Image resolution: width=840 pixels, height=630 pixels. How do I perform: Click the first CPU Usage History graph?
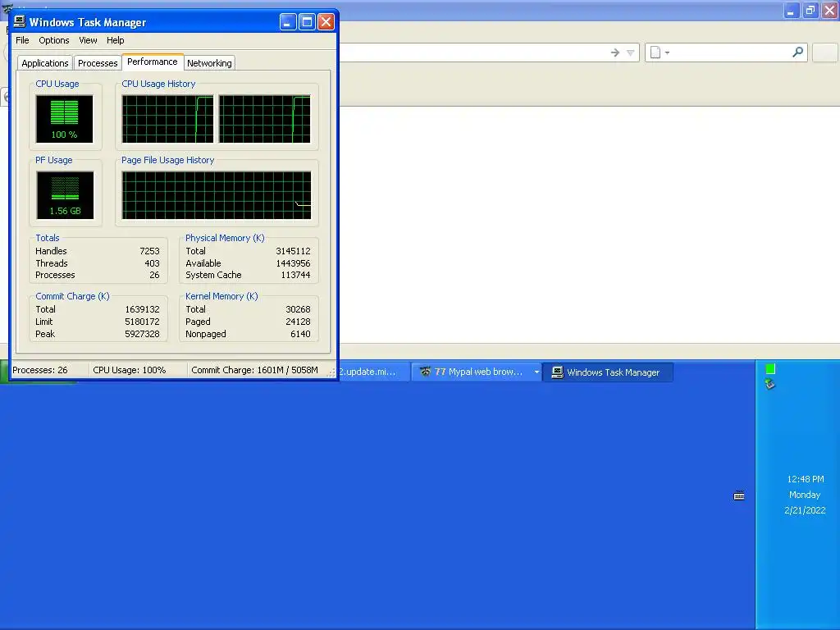(x=167, y=119)
